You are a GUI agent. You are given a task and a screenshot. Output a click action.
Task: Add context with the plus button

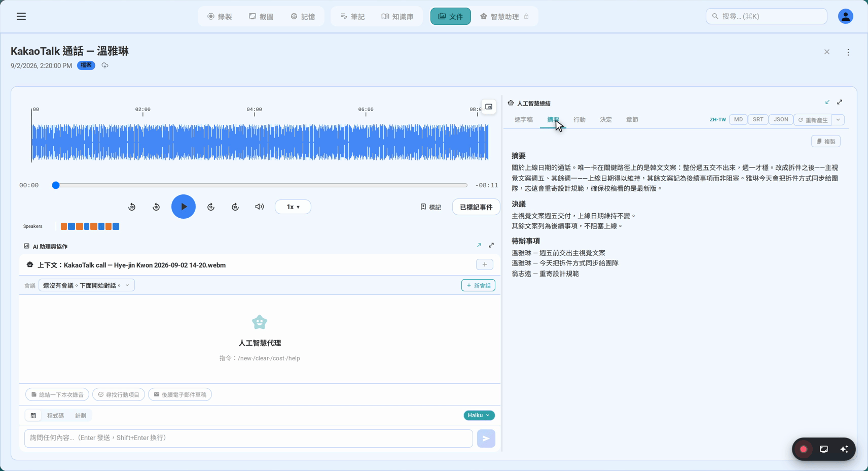coord(485,264)
